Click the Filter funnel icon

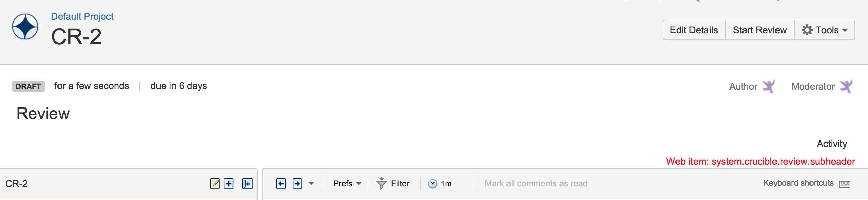coord(382,183)
